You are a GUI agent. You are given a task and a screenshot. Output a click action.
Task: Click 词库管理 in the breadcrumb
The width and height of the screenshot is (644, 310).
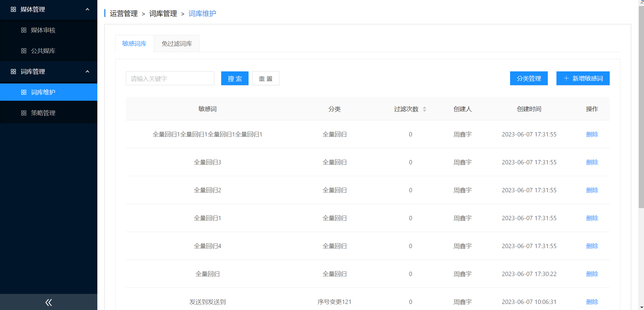163,14
